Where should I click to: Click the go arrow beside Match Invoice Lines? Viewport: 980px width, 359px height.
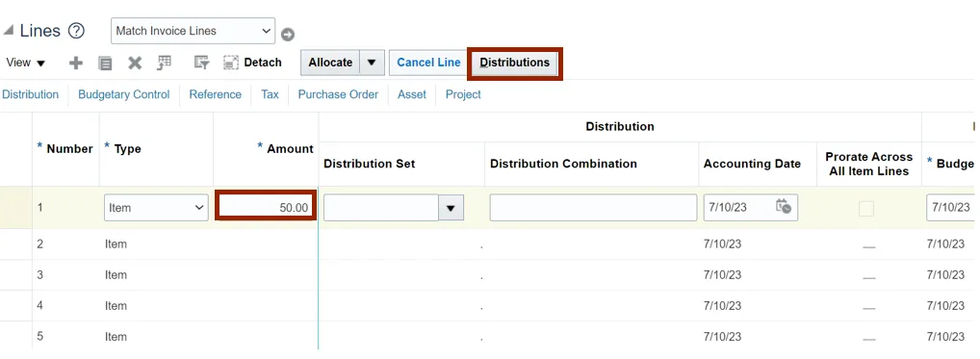coord(288,35)
